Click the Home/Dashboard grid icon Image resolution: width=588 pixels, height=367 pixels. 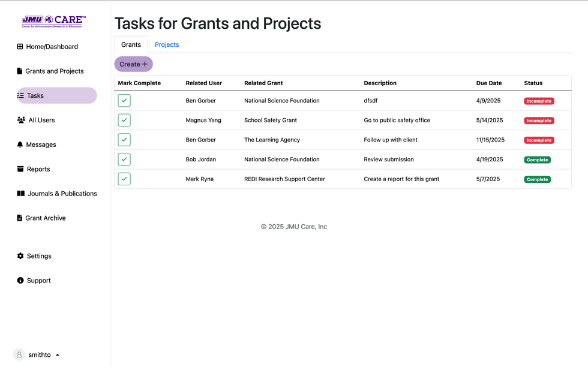click(20, 47)
